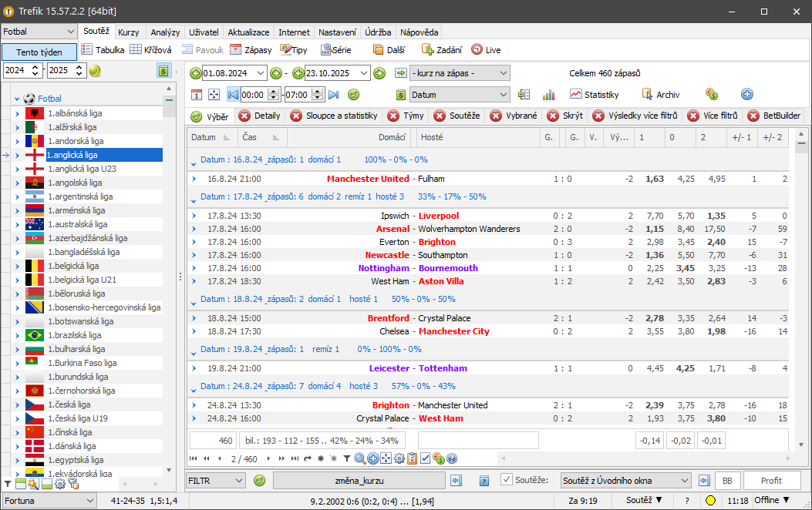Toggle the Soutěže checkbox
The width and height of the screenshot is (812, 510).
[x=507, y=480]
